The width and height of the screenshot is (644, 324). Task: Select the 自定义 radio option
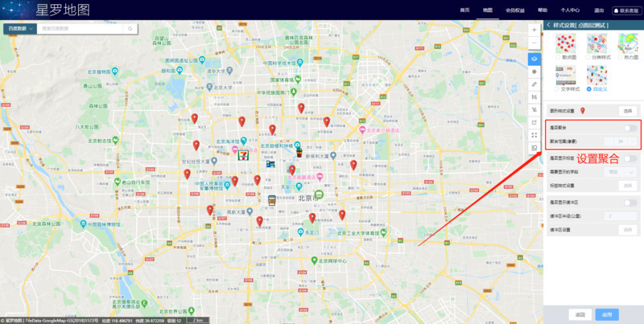click(589, 89)
